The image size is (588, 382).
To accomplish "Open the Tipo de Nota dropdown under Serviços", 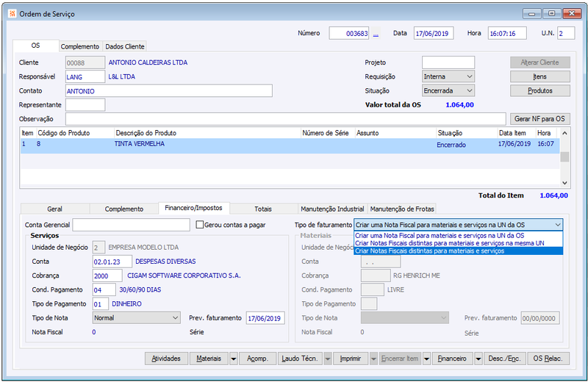I will pyautogui.click(x=175, y=318).
